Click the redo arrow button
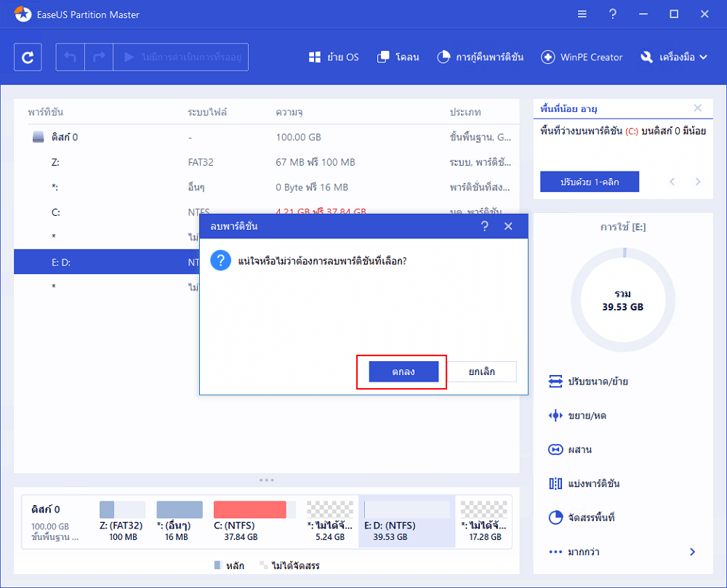This screenshot has width=727, height=588. click(x=99, y=57)
